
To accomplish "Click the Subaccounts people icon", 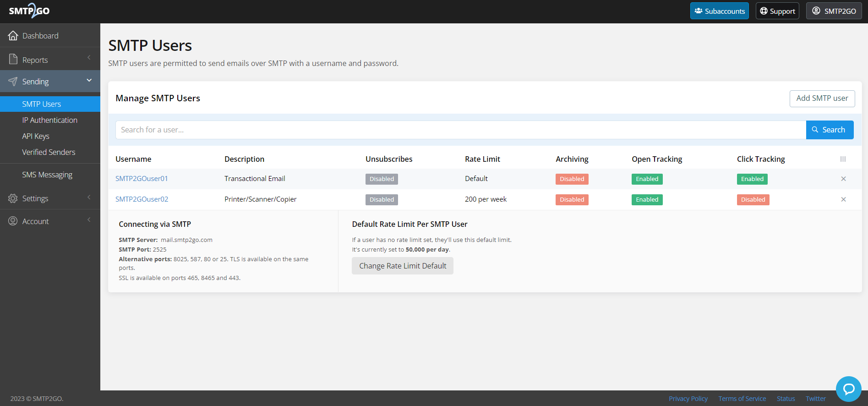I will [x=699, y=11].
